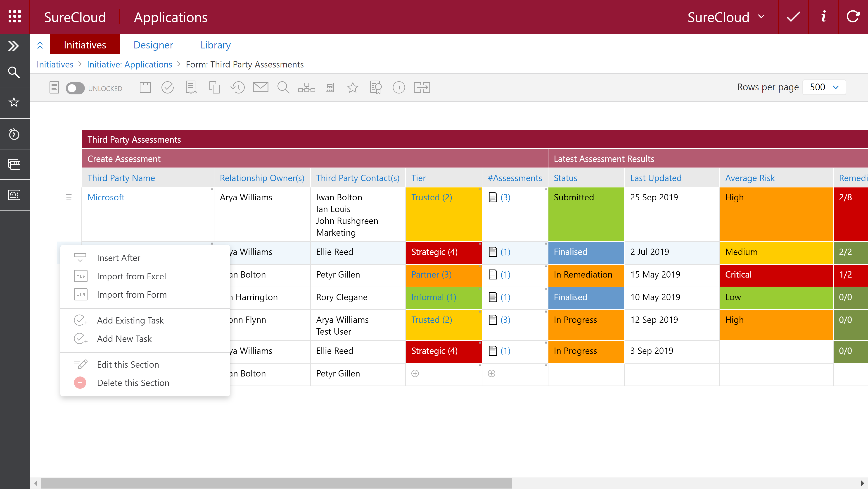Add assessment with plus icon in last row
The width and height of the screenshot is (868, 489).
(492, 373)
